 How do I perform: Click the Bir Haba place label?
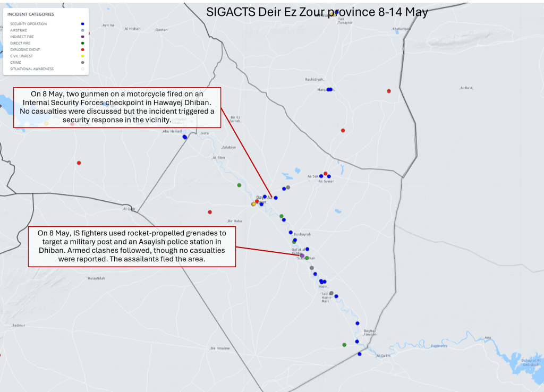[x=234, y=221]
